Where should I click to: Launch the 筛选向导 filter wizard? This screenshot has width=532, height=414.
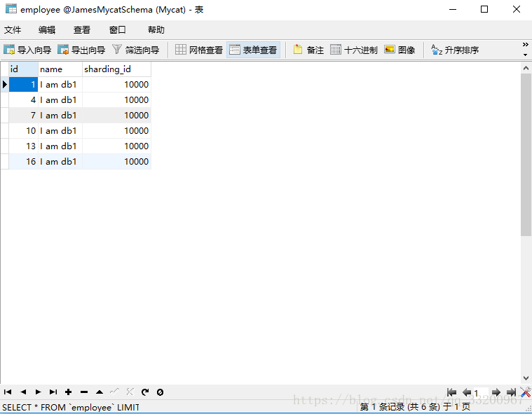coord(136,50)
